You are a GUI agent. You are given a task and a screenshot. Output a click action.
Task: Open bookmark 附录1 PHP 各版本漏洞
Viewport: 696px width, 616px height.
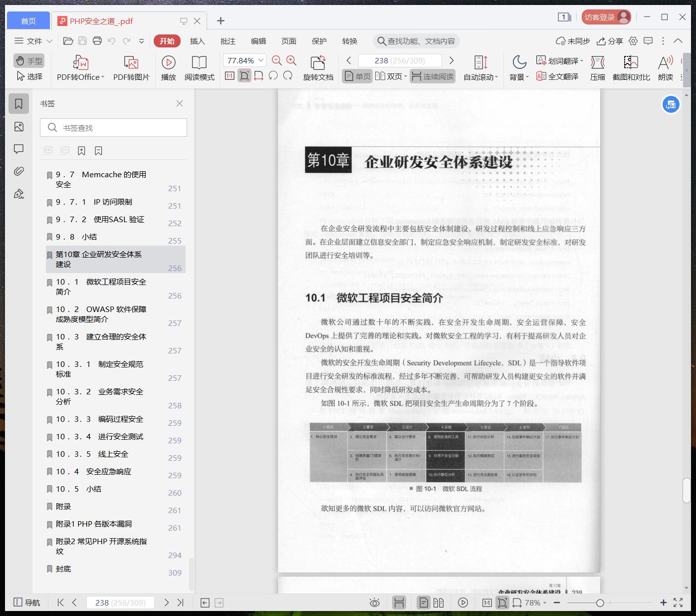pos(115,524)
